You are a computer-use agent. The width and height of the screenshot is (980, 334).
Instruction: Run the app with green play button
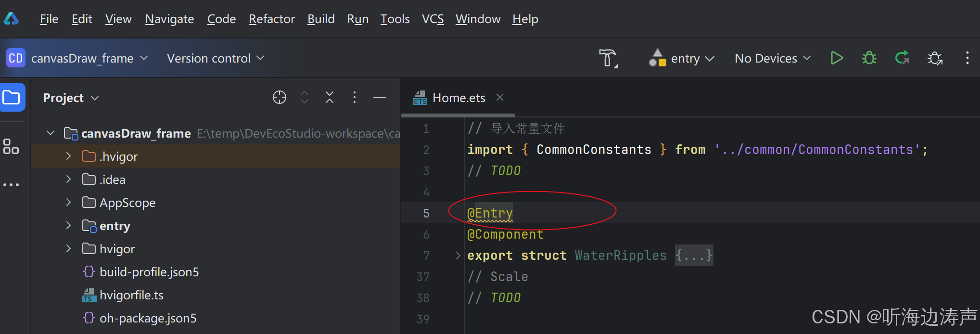[x=837, y=58]
